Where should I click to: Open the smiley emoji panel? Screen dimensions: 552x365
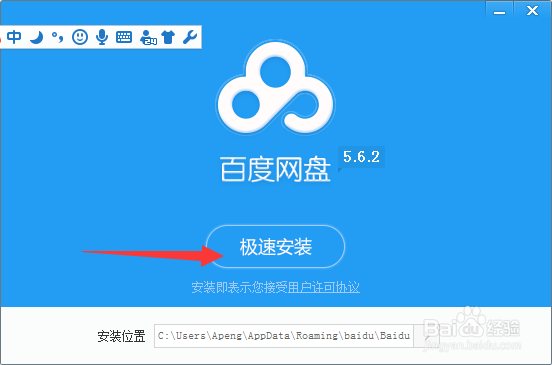click(80, 37)
